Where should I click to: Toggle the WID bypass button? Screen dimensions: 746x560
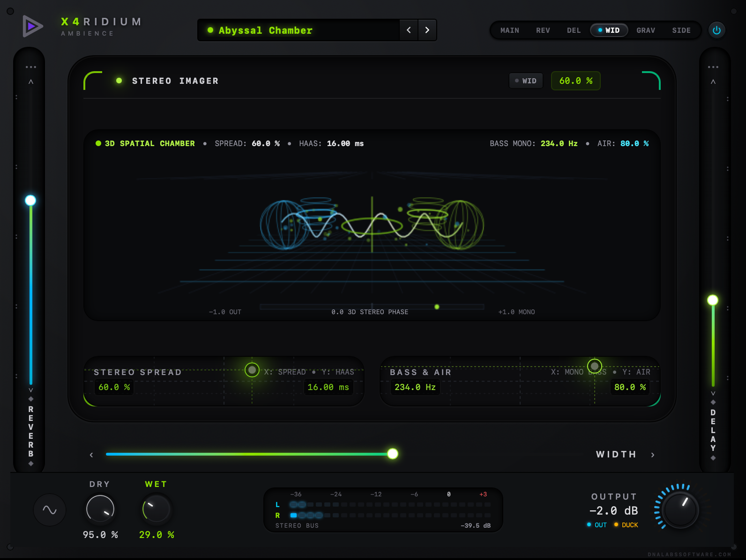tap(526, 81)
